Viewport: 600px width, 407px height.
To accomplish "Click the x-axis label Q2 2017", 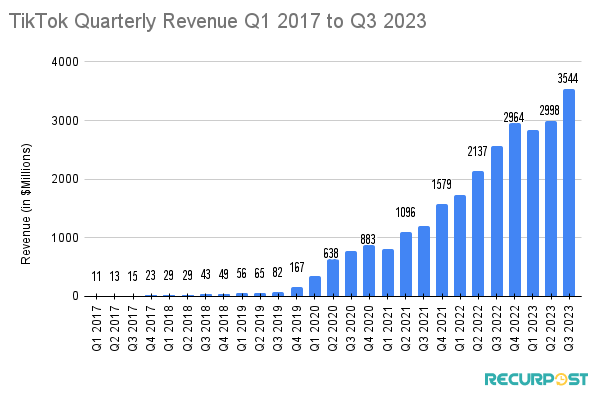I will click(115, 328).
